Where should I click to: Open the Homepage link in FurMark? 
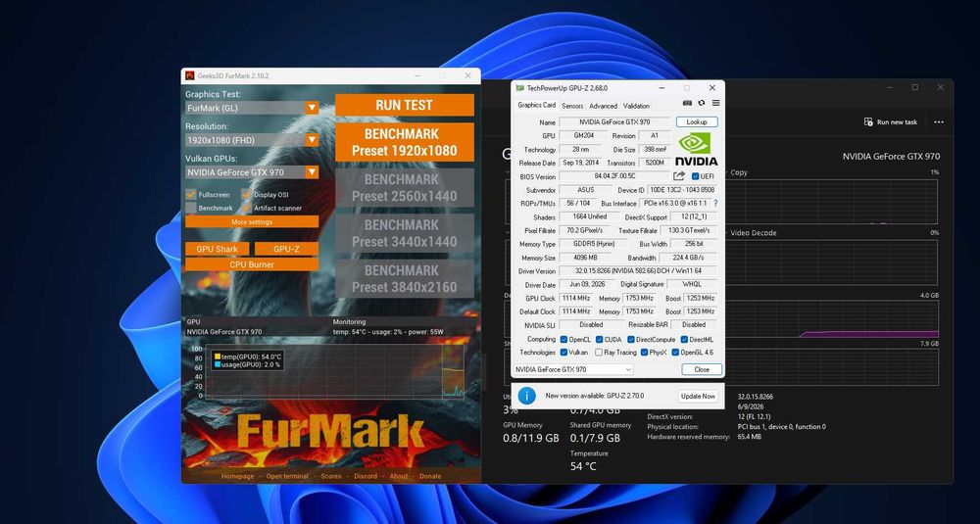click(237, 476)
